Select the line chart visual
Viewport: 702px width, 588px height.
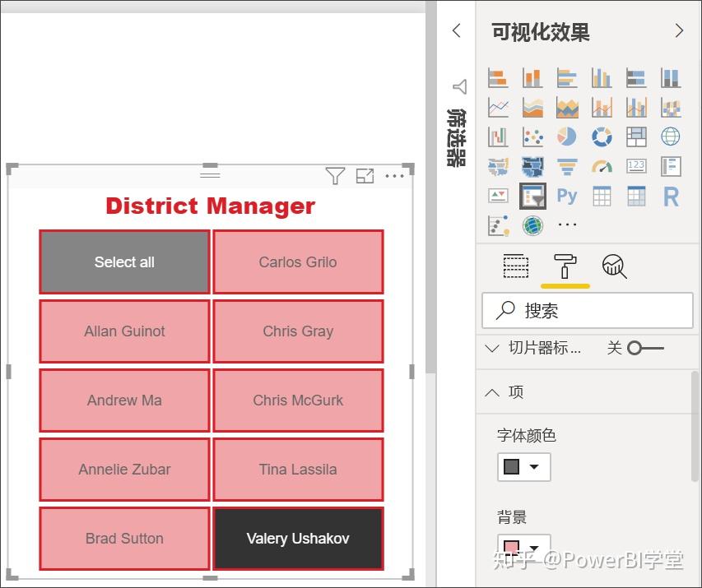click(498, 108)
